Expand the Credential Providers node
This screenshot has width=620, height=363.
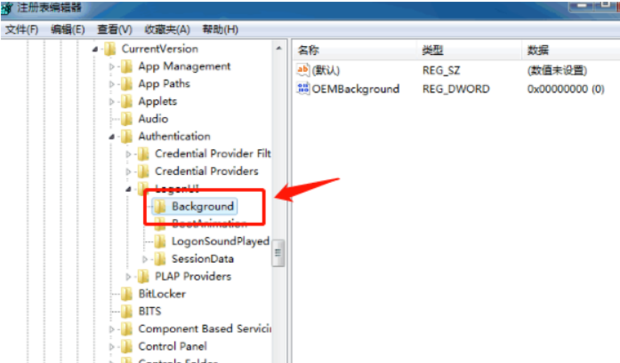pos(128,172)
